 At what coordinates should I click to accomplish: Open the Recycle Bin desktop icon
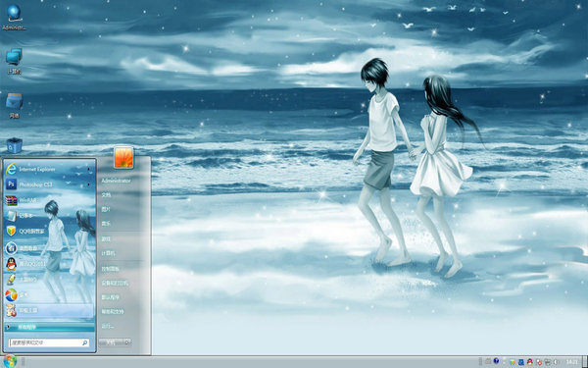pyautogui.click(x=14, y=145)
